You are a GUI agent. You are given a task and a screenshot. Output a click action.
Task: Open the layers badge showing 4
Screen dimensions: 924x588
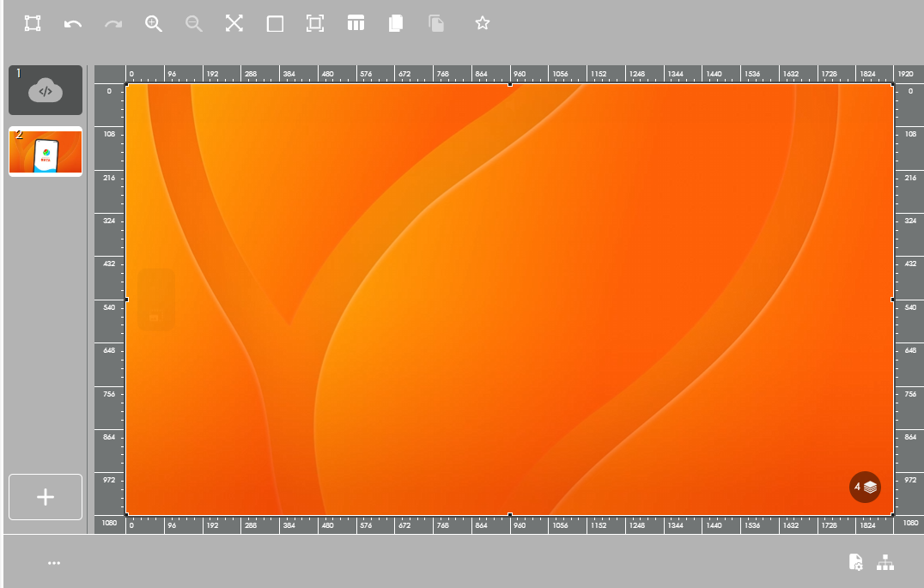click(x=865, y=487)
